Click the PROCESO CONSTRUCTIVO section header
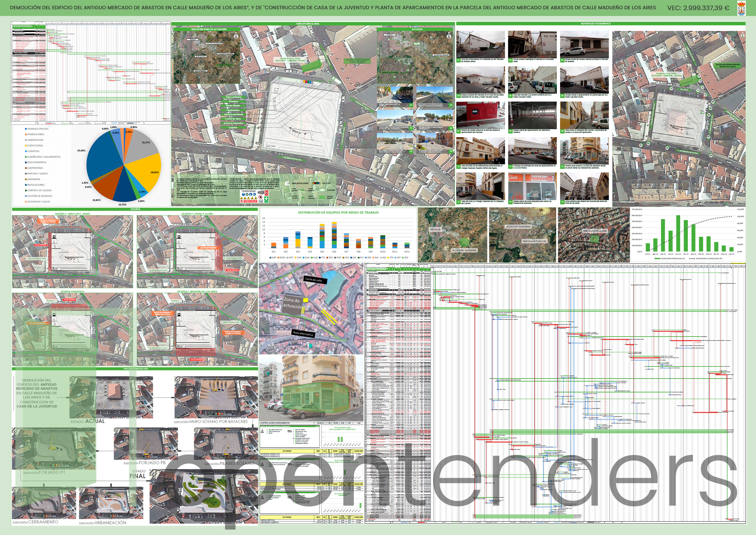 pos(135,369)
